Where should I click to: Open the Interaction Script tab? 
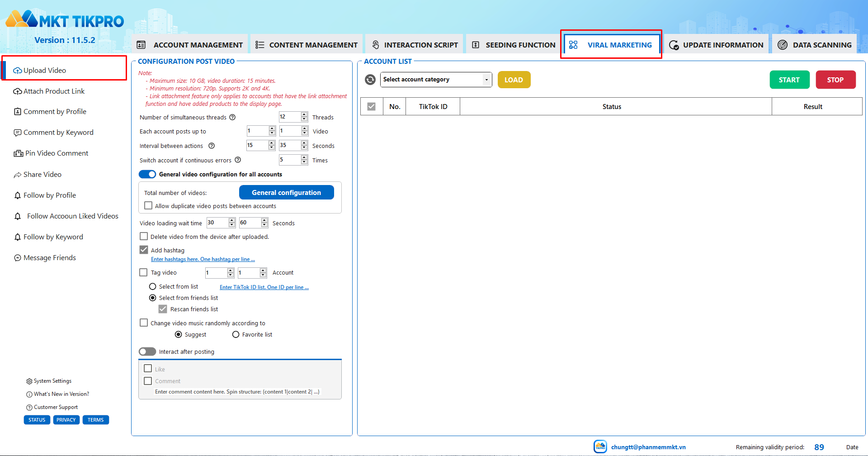point(415,45)
